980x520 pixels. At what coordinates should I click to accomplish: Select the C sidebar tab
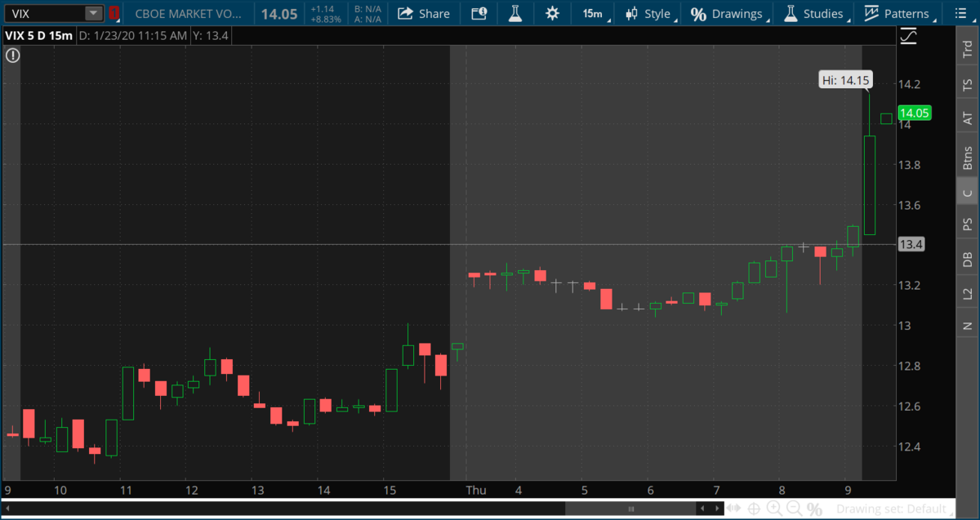pyautogui.click(x=968, y=193)
